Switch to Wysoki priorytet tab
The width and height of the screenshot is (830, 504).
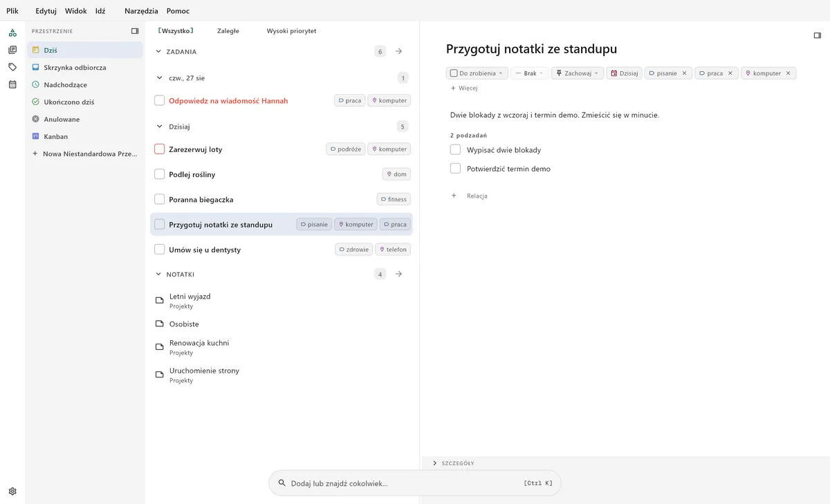coord(291,31)
